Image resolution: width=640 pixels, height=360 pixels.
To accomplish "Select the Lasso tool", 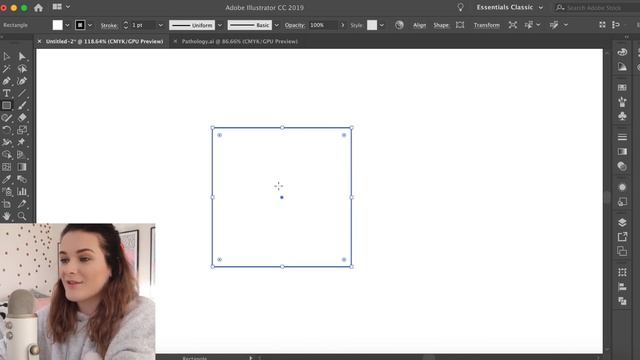I will 22,69.
